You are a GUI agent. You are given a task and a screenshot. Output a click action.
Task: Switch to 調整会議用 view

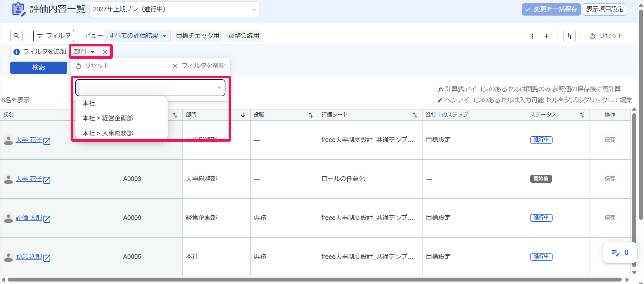(244, 36)
